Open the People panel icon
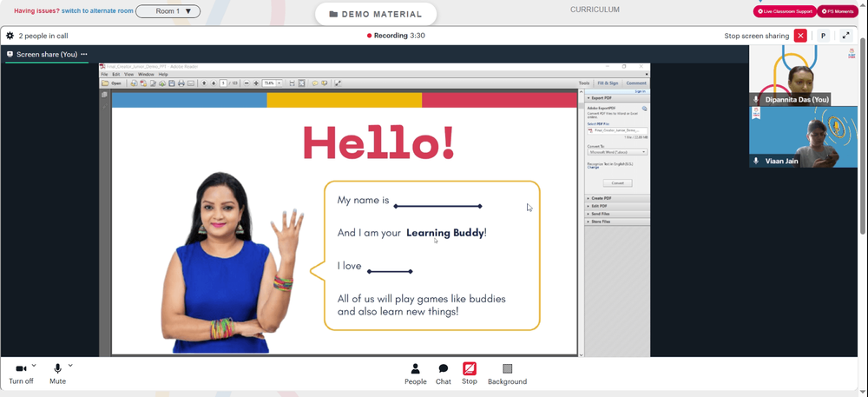 (415, 368)
